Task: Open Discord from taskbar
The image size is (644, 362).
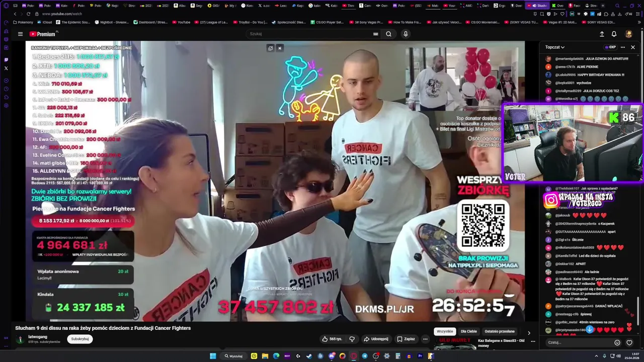Action: [x=332, y=356]
